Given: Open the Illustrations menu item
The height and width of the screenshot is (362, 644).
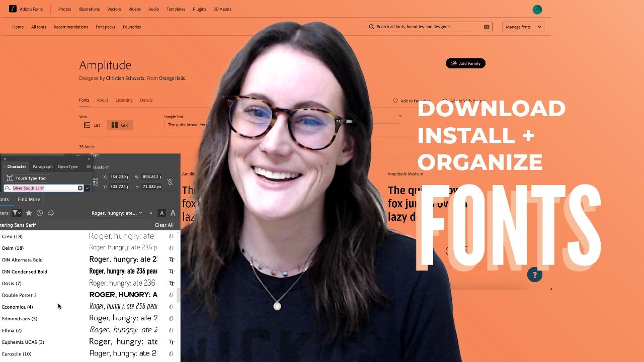Looking at the screenshot, I should (89, 9).
